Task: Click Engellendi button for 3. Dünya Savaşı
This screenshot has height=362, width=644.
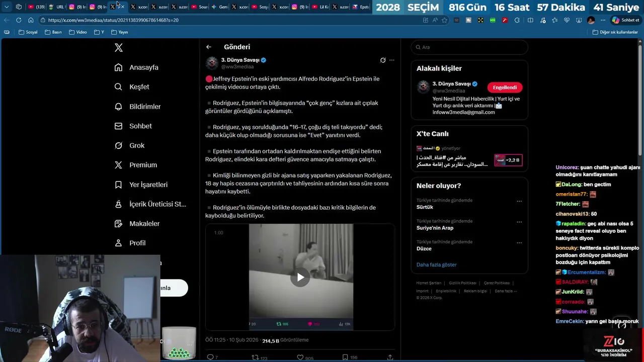Action: click(x=505, y=87)
